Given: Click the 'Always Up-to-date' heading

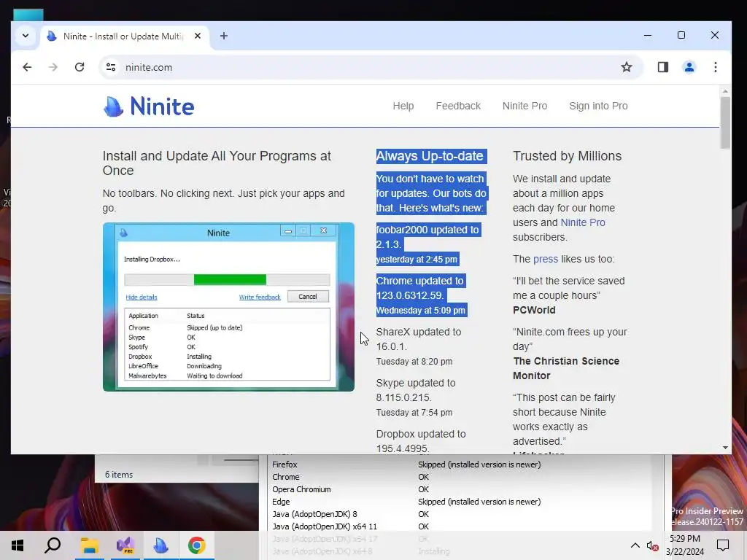Looking at the screenshot, I should point(430,156).
